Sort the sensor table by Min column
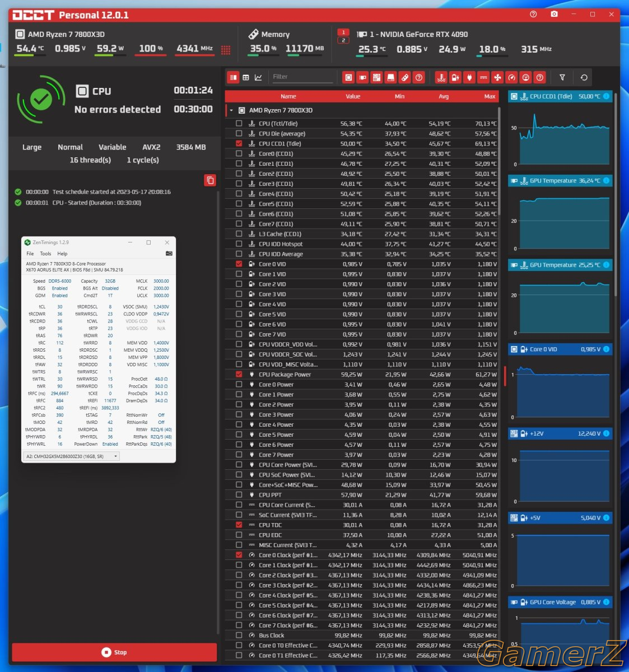629x672 pixels. click(399, 96)
